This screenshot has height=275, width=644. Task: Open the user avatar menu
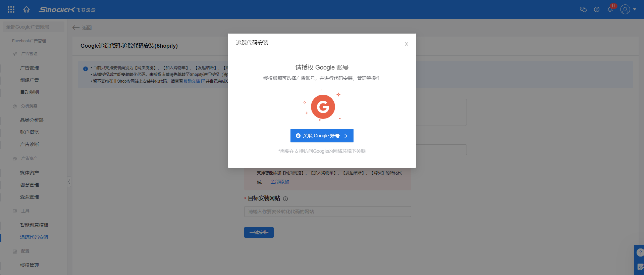coord(625,9)
